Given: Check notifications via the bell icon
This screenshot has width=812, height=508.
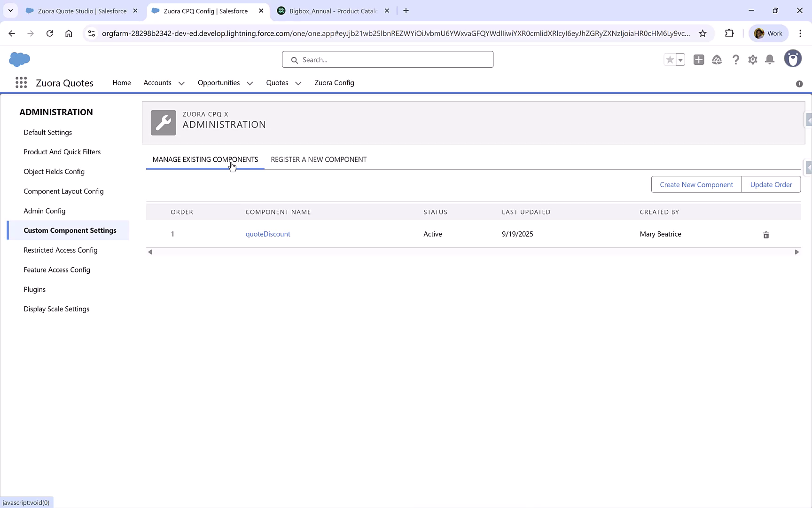Looking at the screenshot, I should click(x=770, y=60).
